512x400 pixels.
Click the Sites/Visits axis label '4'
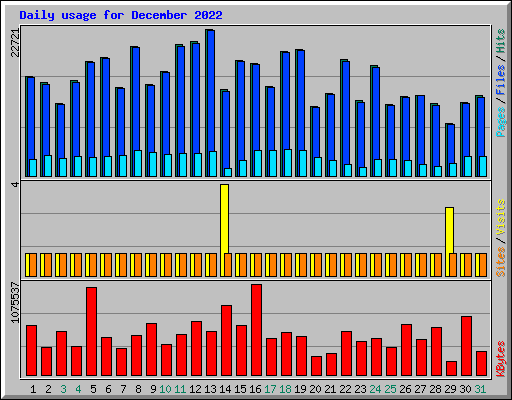tap(15, 184)
